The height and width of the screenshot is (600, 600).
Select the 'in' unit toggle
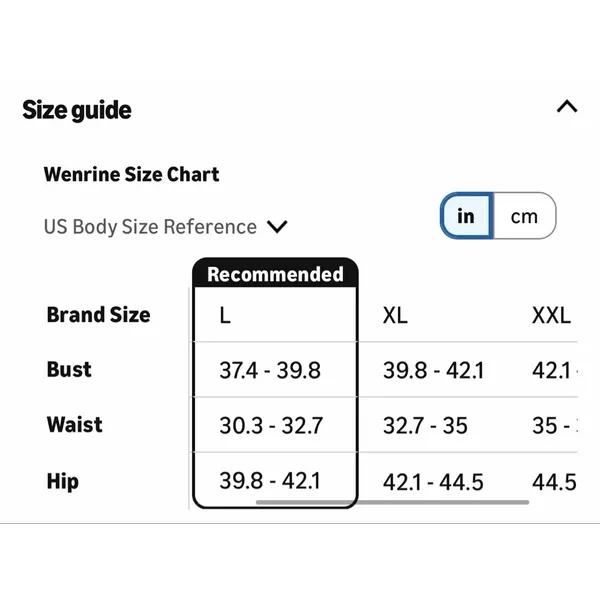click(466, 216)
